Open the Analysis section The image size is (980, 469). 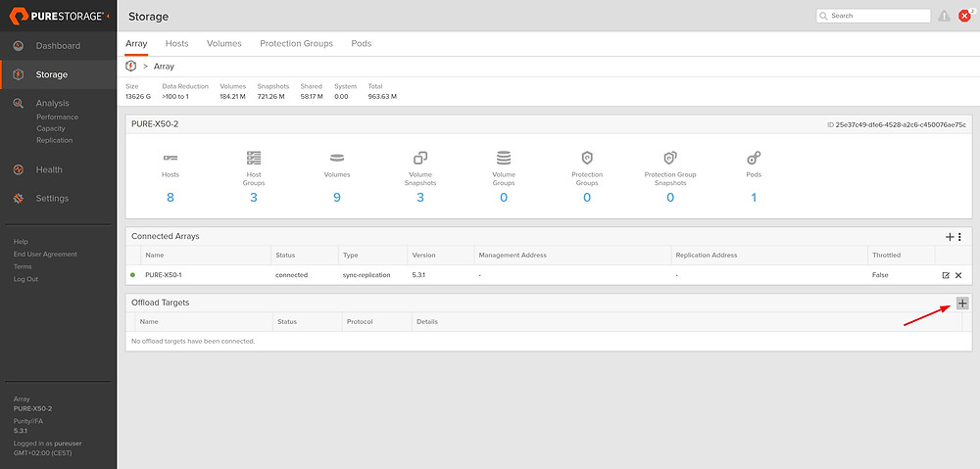(x=53, y=103)
